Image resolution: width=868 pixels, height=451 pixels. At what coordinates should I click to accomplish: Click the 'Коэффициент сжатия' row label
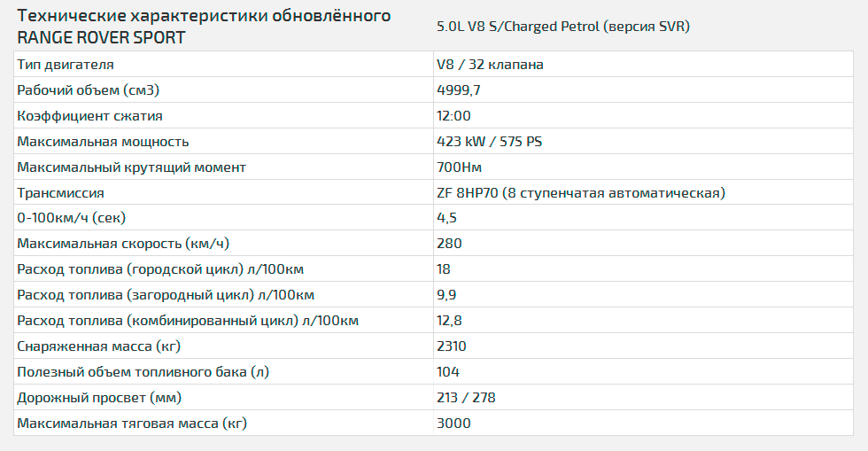[89, 116]
